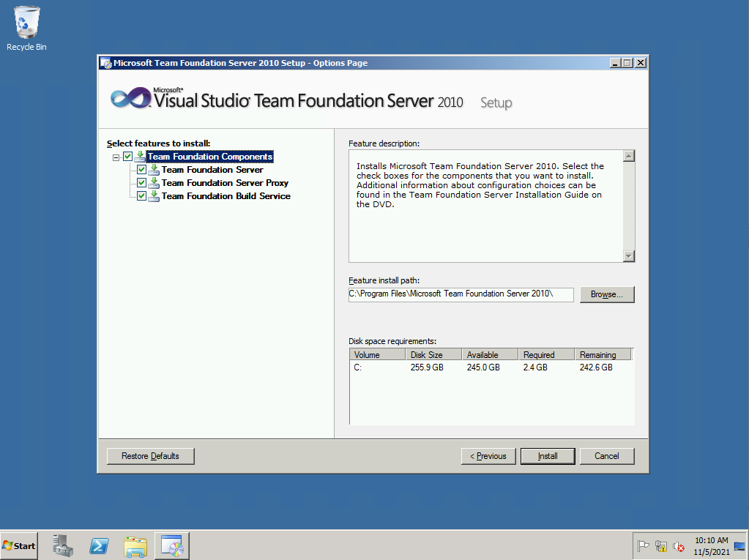
Task: Uncheck the Team Foundation Components checkbox
Action: 128,157
